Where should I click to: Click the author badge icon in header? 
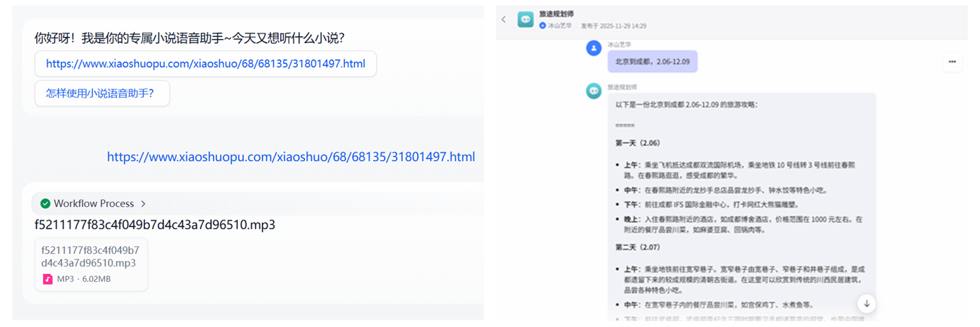click(543, 26)
